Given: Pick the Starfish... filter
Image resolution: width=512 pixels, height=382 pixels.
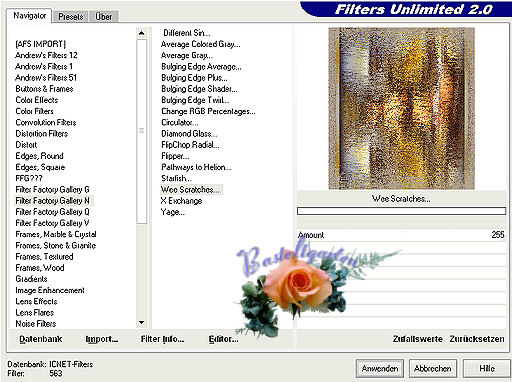Looking at the screenshot, I should [176, 178].
